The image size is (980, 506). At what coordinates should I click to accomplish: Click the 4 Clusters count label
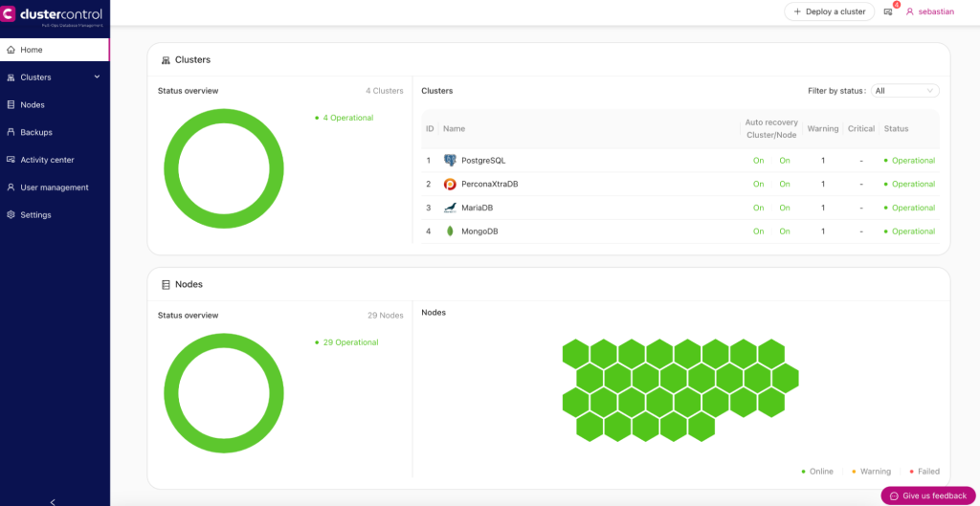(x=385, y=91)
